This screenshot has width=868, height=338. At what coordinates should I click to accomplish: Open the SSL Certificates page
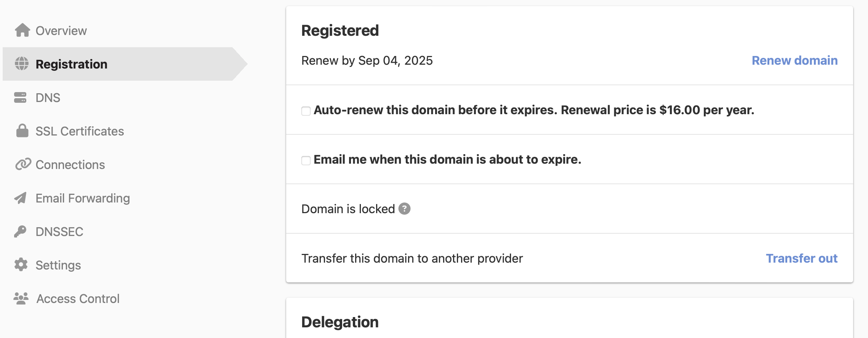(80, 131)
